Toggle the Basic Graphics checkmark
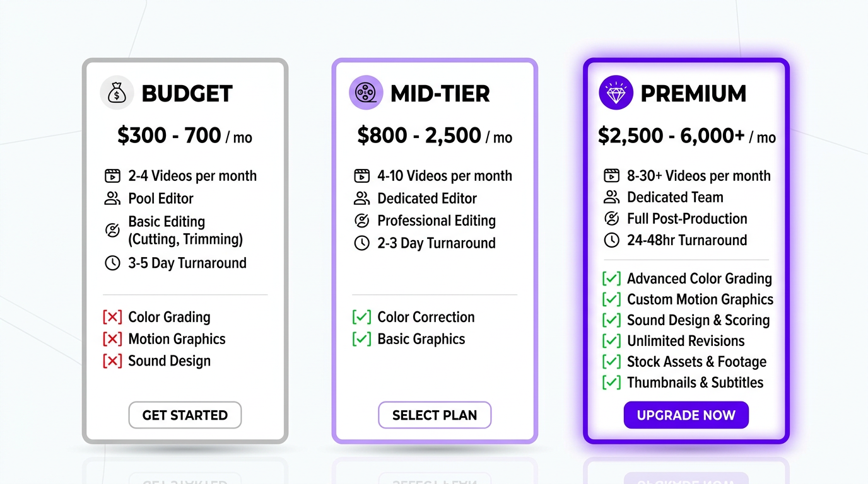868x484 pixels. 361,338
